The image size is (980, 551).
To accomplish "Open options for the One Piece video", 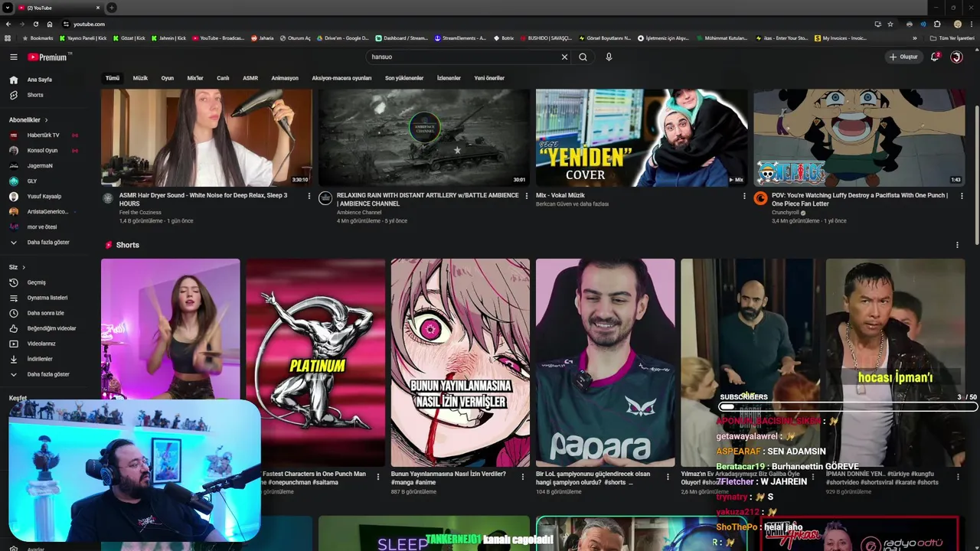I will tap(962, 196).
